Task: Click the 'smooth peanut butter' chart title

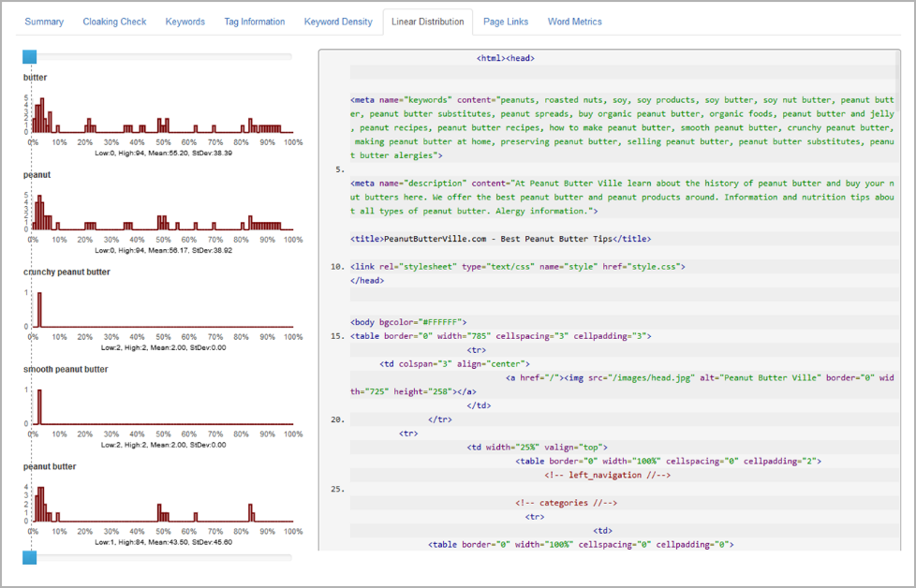Action: (x=66, y=369)
